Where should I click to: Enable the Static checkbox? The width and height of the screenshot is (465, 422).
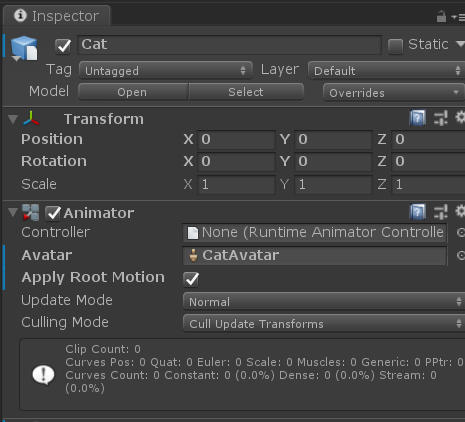[395, 46]
